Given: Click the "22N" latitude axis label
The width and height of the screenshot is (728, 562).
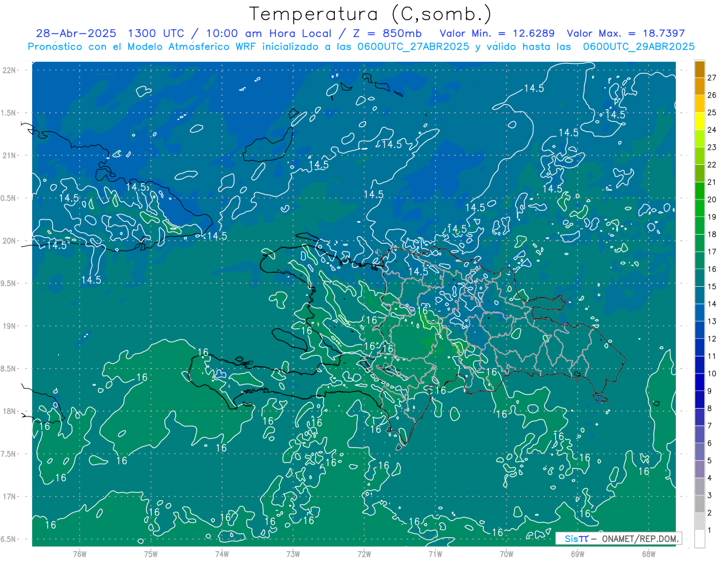Looking at the screenshot, I should (x=9, y=70).
